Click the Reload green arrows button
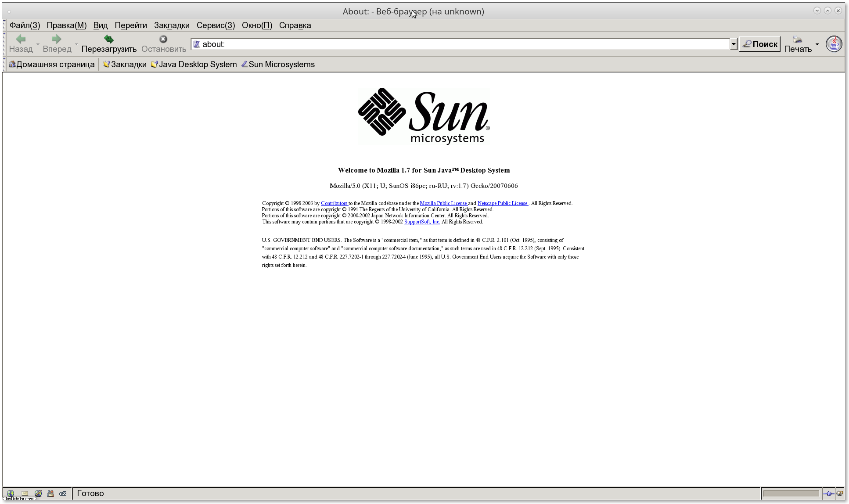 pyautogui.click(x=109, y=43)
